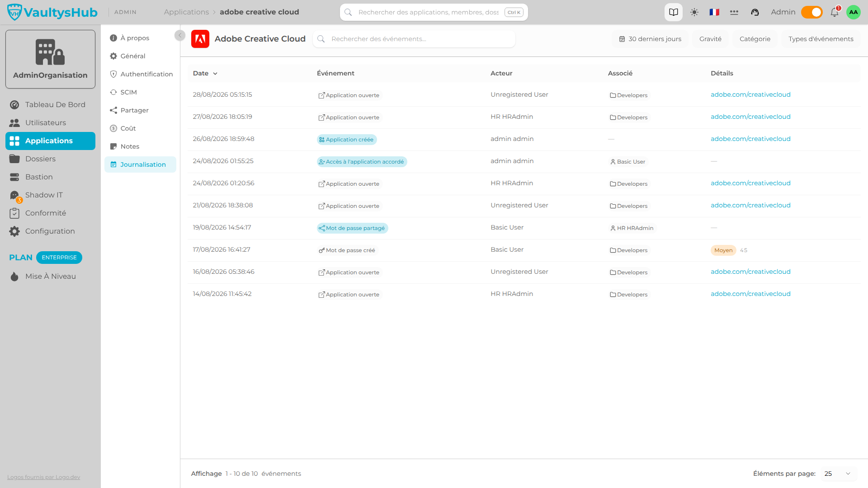
Task: Open the notifications bell
Action: (835, 12)
